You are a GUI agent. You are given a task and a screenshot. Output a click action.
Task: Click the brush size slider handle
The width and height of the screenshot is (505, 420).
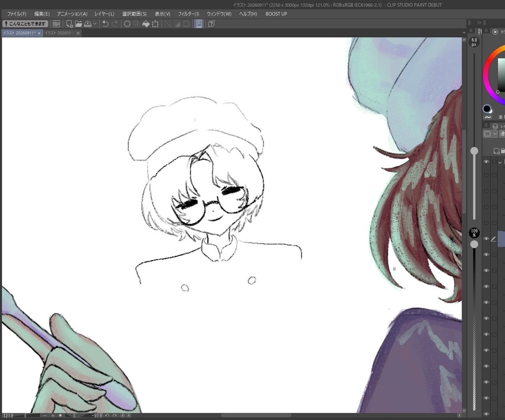(474, 151)
